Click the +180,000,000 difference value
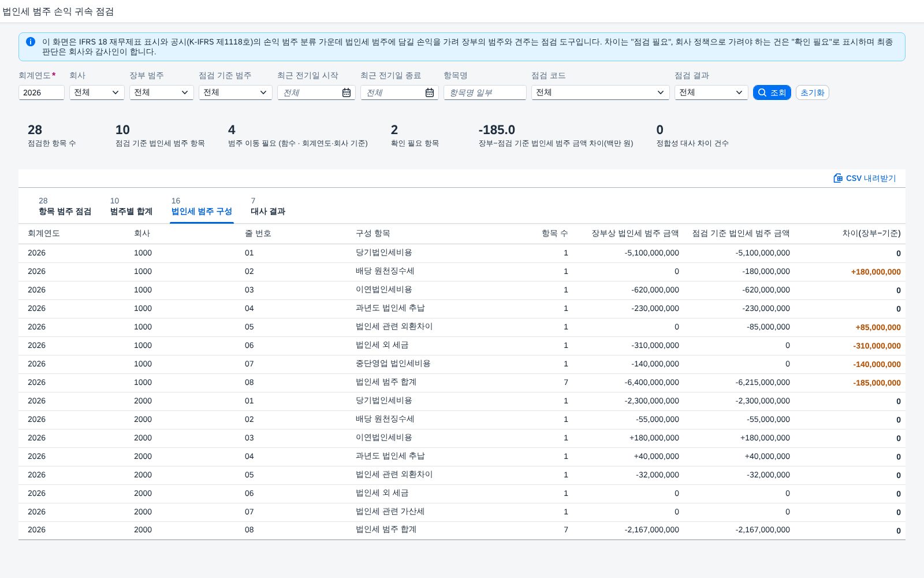Viewport: 924px width, 578px height. [x=876, y=272]
